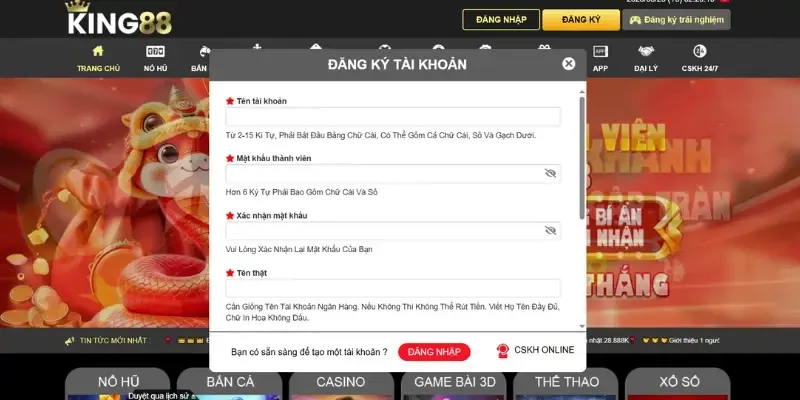This screenshot has height=400, width=800.
Task: Open CSKH 24/7 support icon
Action: click(x=700, y=52)
